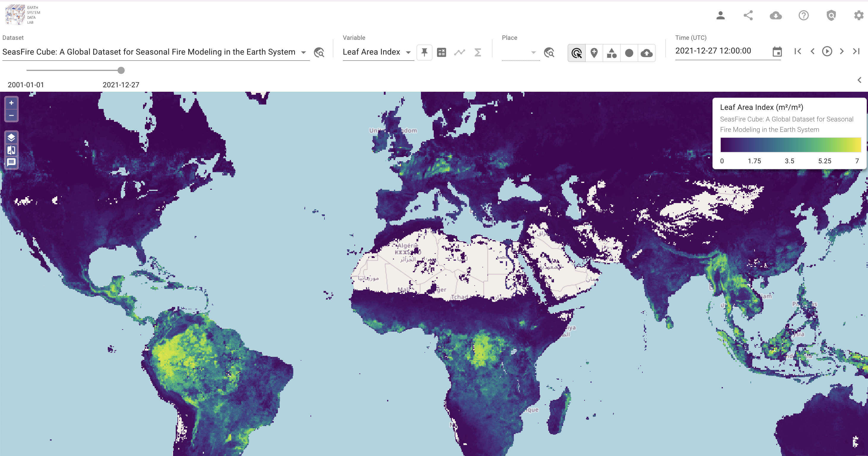Zoom in the map with plus button
The image size is (868, 456).
pyautogui.click(x=11, y=103)
